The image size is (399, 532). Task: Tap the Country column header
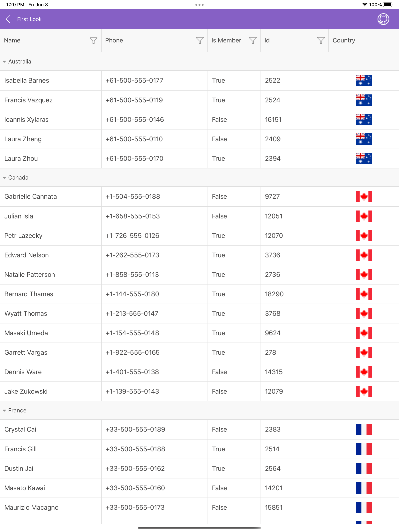344,40
